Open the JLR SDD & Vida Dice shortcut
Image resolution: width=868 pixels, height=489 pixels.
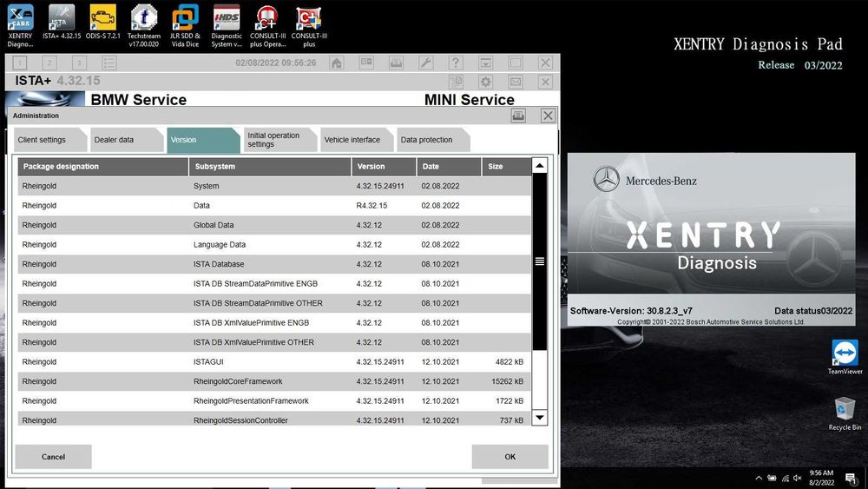tap(185, 25)
